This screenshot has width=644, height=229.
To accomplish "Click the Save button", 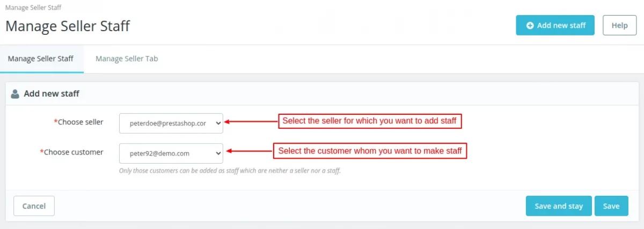I will [x=611, y=206].
